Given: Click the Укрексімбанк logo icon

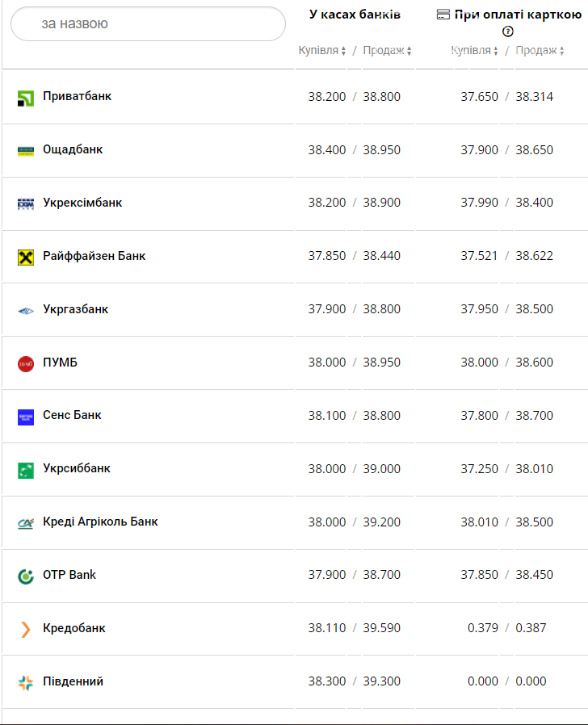Looking at the screenshot, I should 26,203.
